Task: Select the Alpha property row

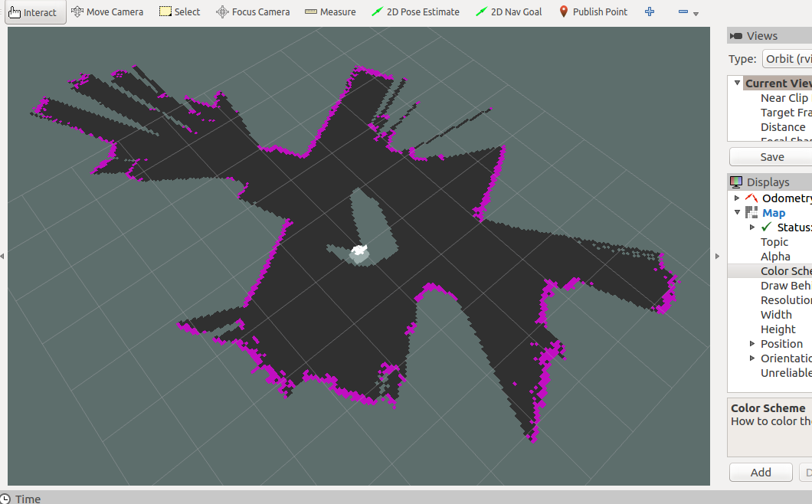Action: point(770,257)
